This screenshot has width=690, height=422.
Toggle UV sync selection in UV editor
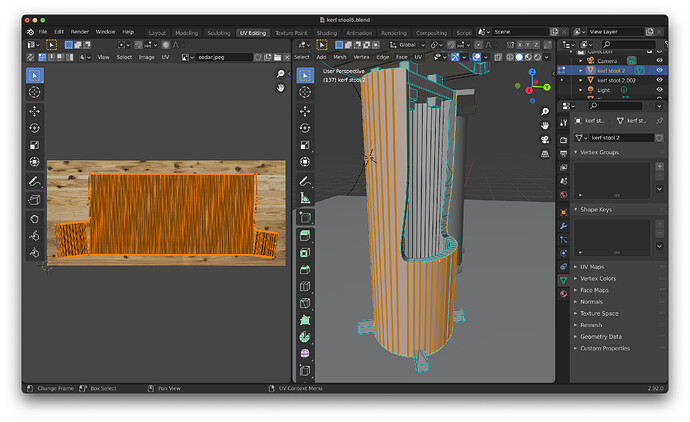point(30,57)
